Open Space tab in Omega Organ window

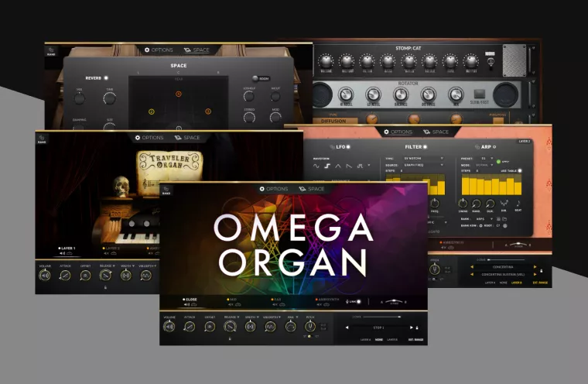(311, 189)
